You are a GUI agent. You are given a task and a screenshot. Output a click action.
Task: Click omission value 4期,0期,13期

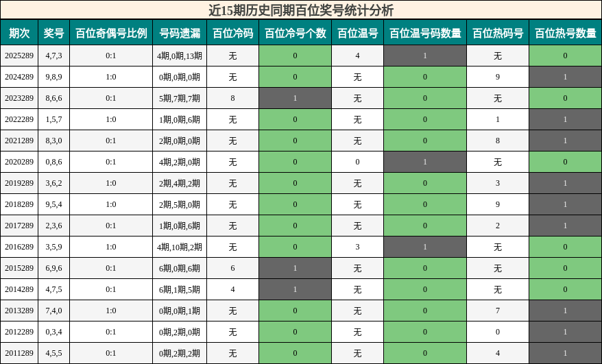pyautogui.click(x=180, y=56)
